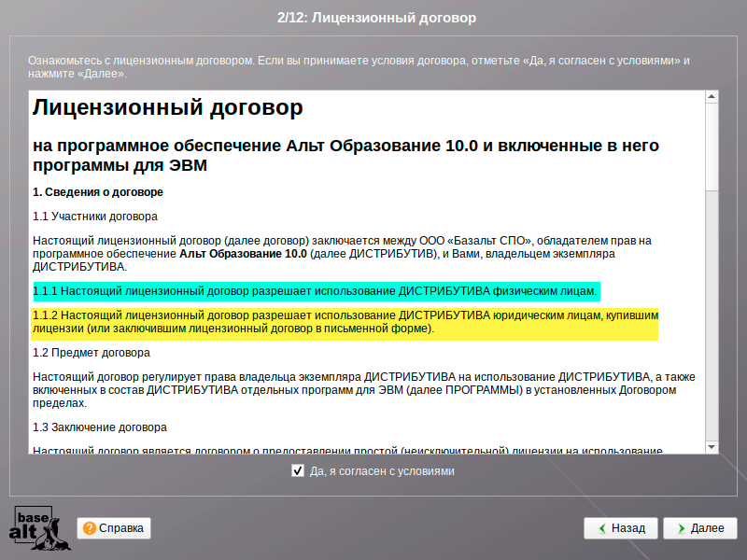Click the line «1.2 Предмет договора»

pyautogui.click(x=91, y=353)
